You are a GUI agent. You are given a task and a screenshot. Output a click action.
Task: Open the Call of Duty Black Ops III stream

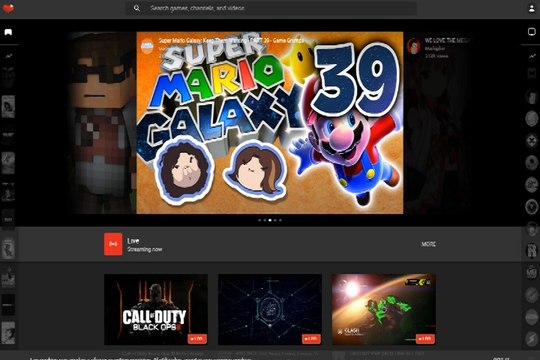point(156,309)
